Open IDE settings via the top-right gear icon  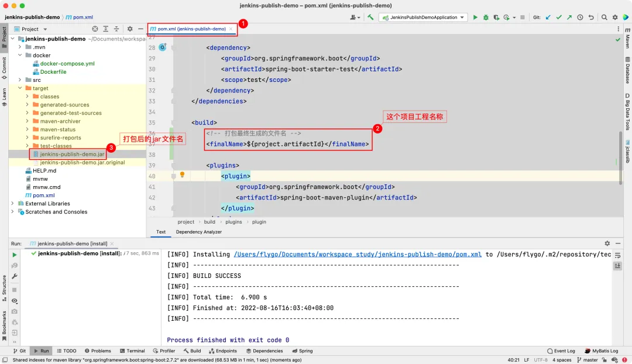pyautogui.click(x=615, y=18)
